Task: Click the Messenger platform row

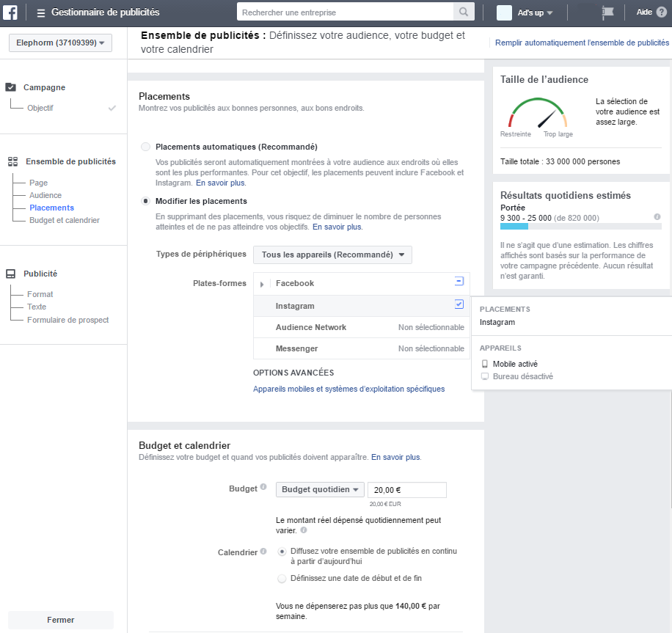Action: (x=362, y=349)
